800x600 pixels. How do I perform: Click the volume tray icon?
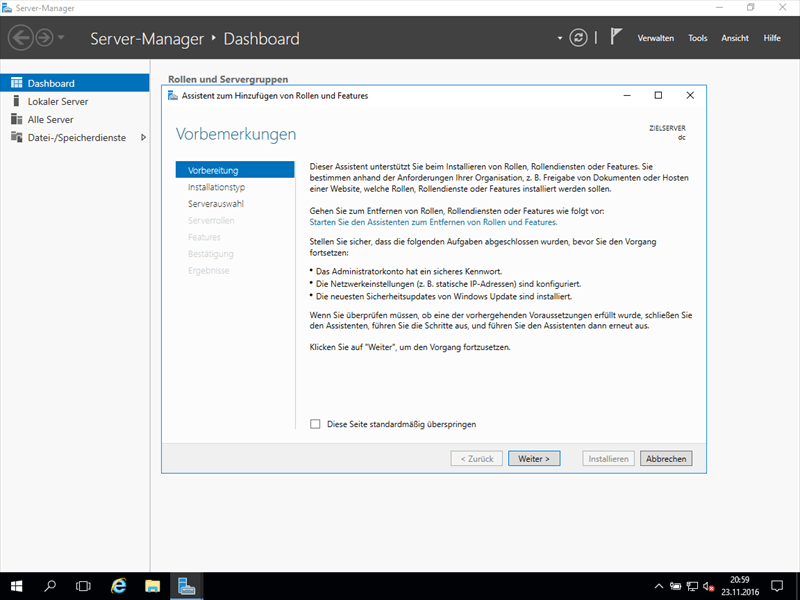coord(708,586)
